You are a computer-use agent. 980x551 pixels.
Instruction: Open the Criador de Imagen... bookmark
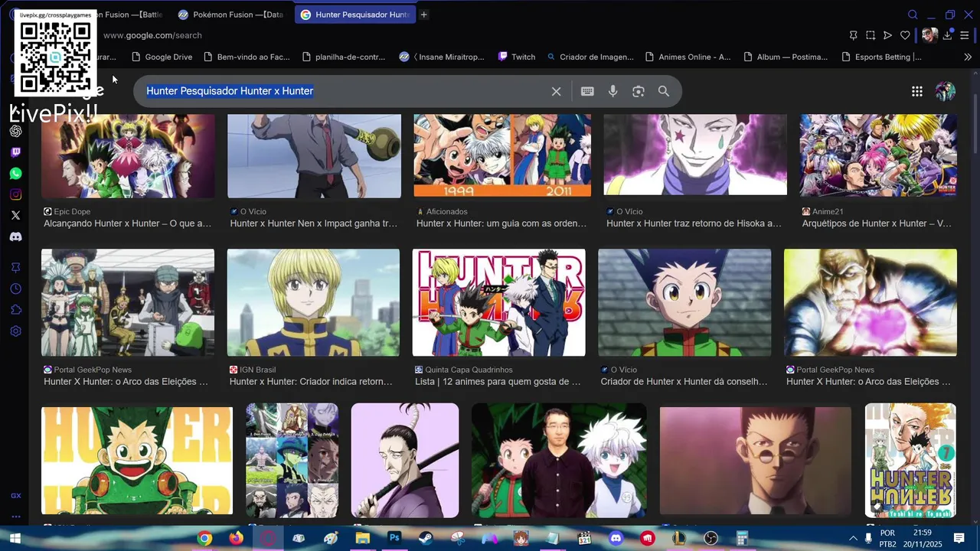(x=590, y=57)
